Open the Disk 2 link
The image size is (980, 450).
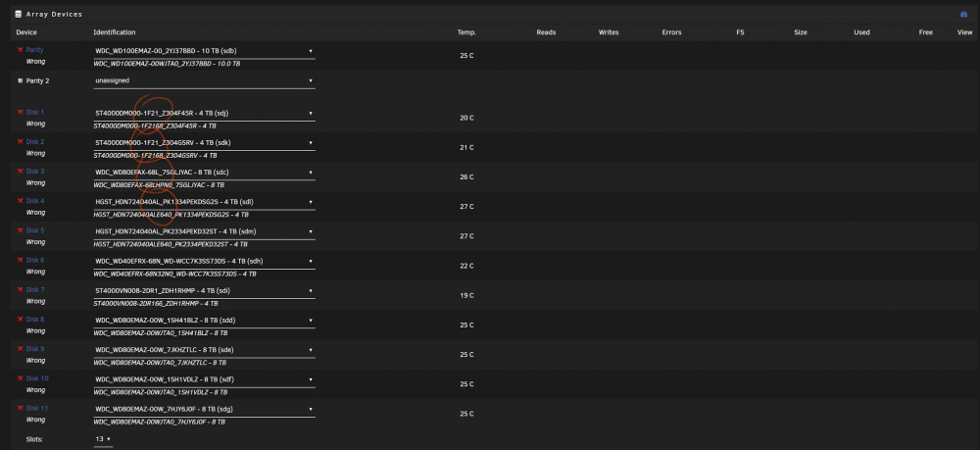click(35, 142)
